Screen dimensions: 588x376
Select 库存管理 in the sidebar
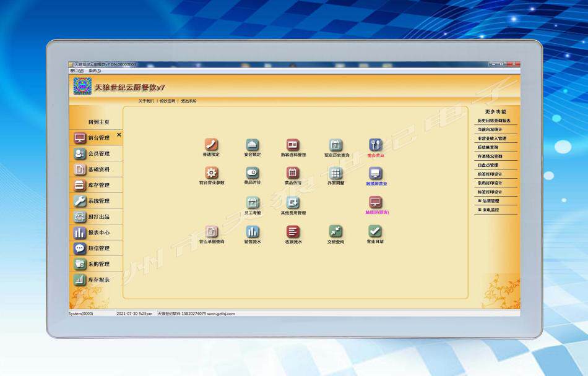(96, 185)
